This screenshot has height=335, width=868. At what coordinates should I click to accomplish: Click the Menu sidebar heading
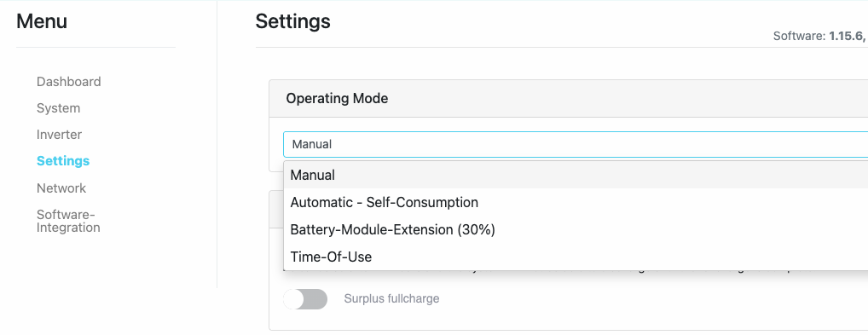tap(42, 21)
